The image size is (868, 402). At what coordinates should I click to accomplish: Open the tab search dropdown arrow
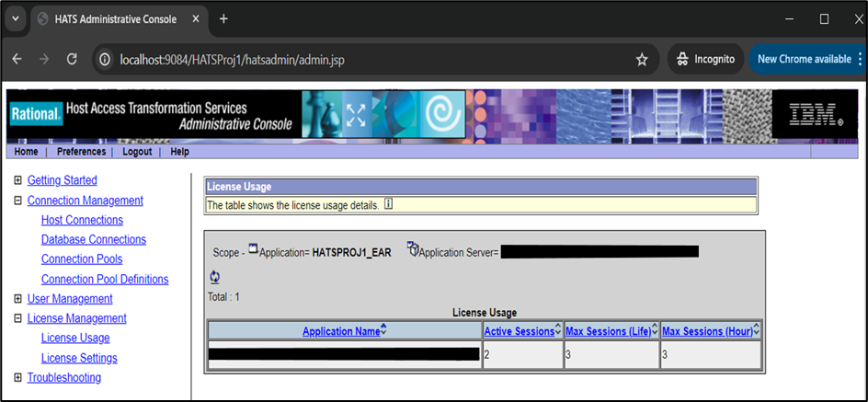[16, 18]
